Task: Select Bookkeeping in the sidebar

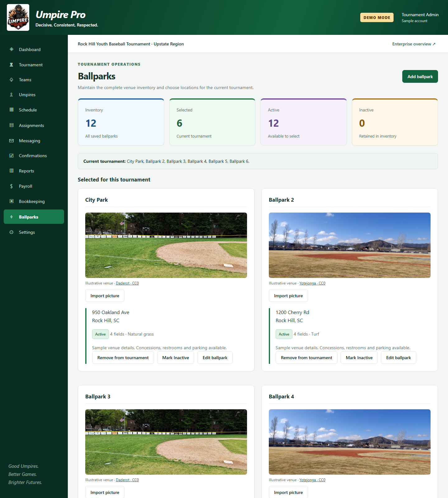Action: pos(34,201)
